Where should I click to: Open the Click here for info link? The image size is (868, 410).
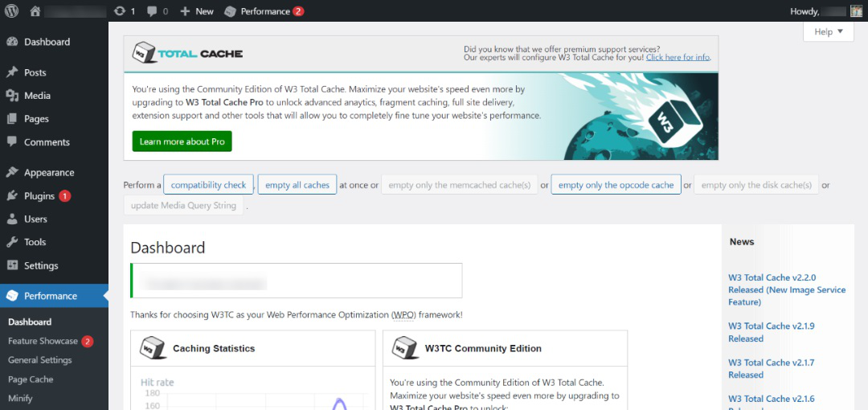678,57
